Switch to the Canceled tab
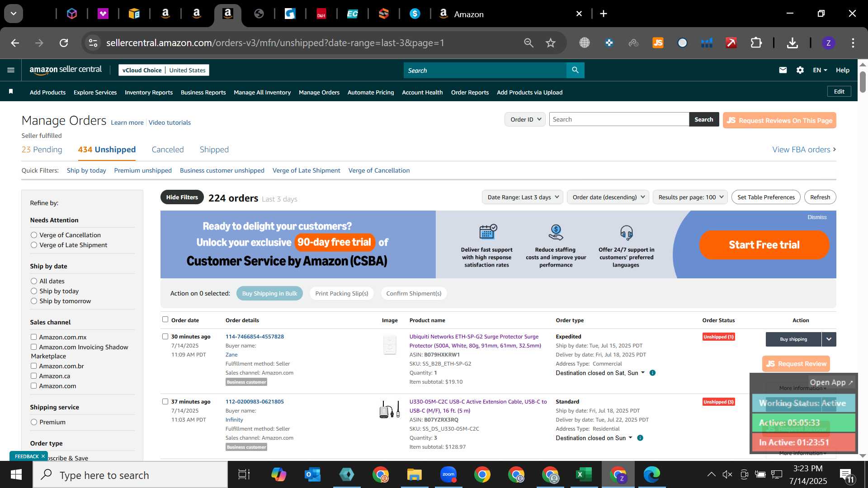This screenshot has width=868, height=488. (168, 150)
